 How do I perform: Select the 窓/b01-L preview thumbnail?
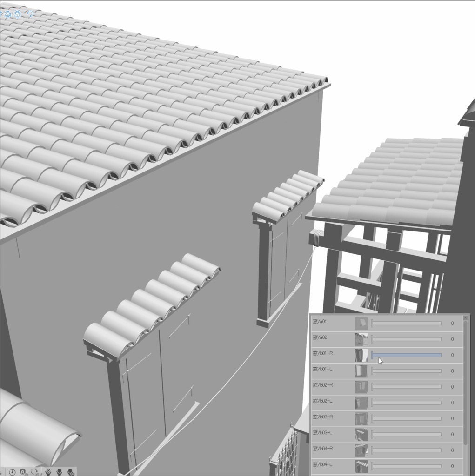361,371
